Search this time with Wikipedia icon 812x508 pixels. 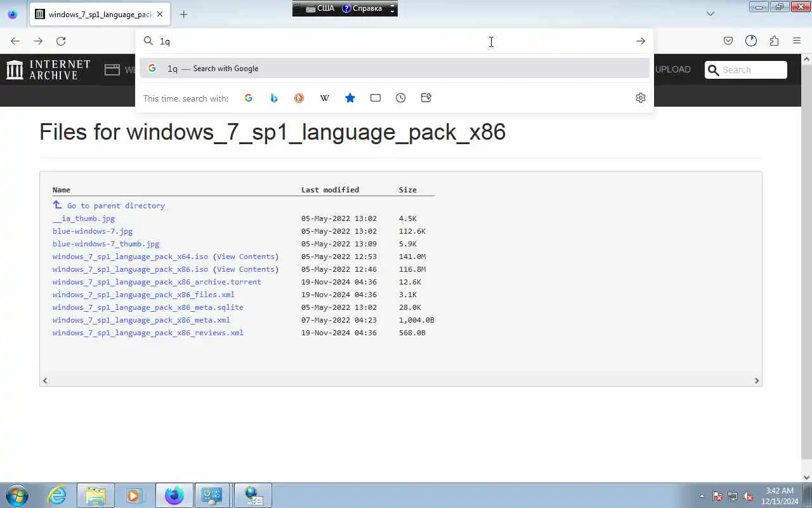[325, 98]
